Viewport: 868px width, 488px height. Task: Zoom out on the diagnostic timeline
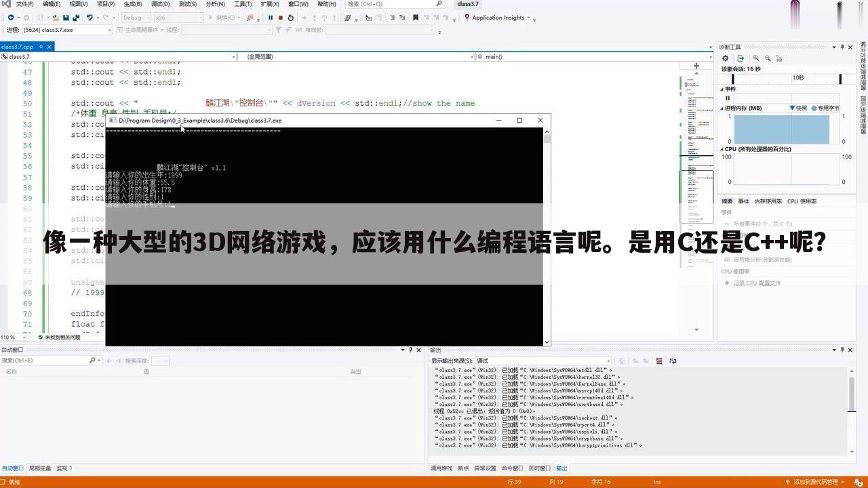(768, 58)
